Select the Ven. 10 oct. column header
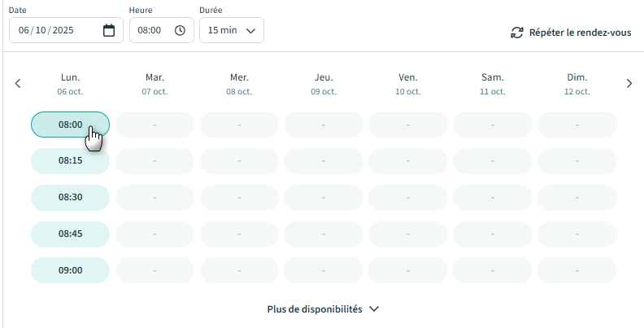Screen dimensions: 644x328 [408, 84]
